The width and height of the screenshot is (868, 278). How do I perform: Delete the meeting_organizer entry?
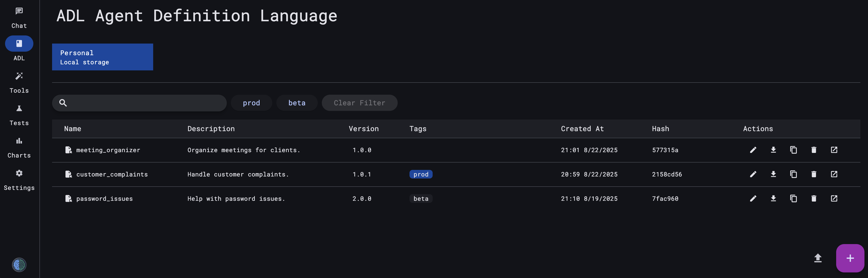(814, 150)
